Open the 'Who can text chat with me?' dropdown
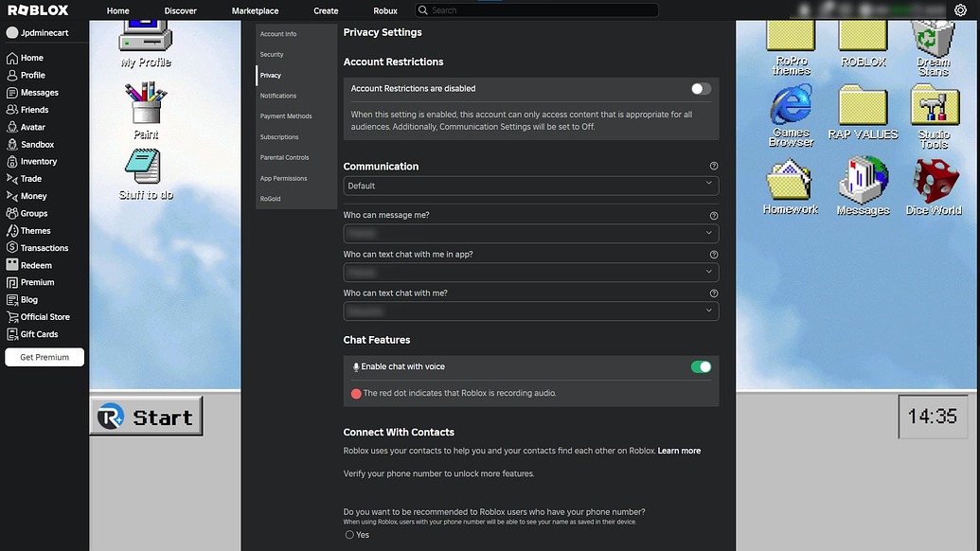The image size is (980, 551). coord(530,311)
